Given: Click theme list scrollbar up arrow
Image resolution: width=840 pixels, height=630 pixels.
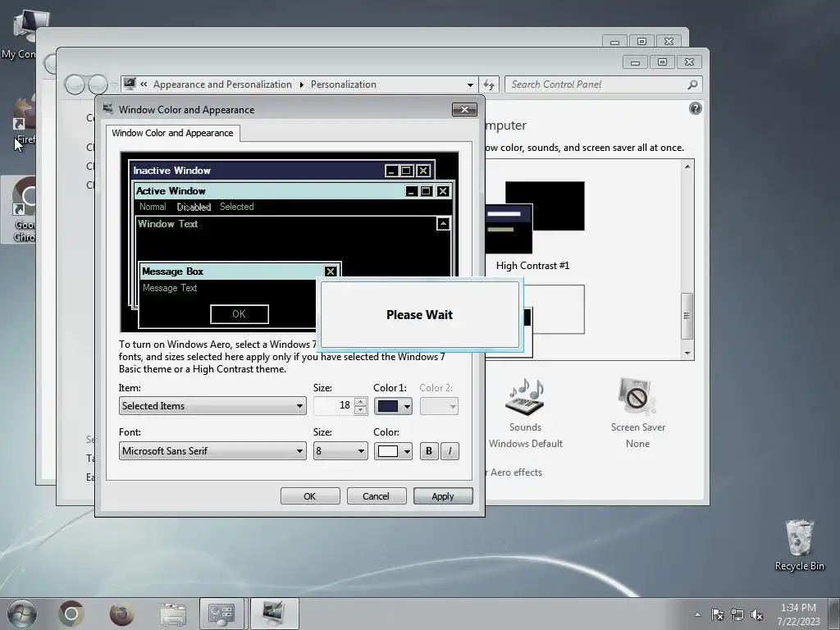Looking at the screenshot, I should point(687,167).
